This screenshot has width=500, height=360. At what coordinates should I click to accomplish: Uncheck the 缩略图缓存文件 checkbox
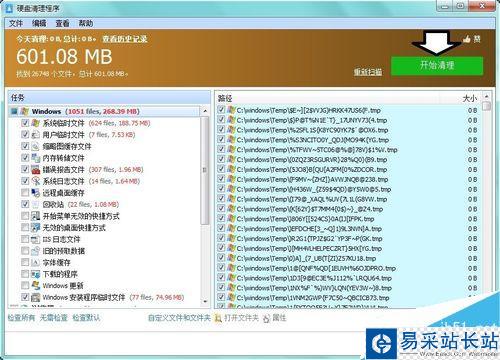tap(25, 146)
